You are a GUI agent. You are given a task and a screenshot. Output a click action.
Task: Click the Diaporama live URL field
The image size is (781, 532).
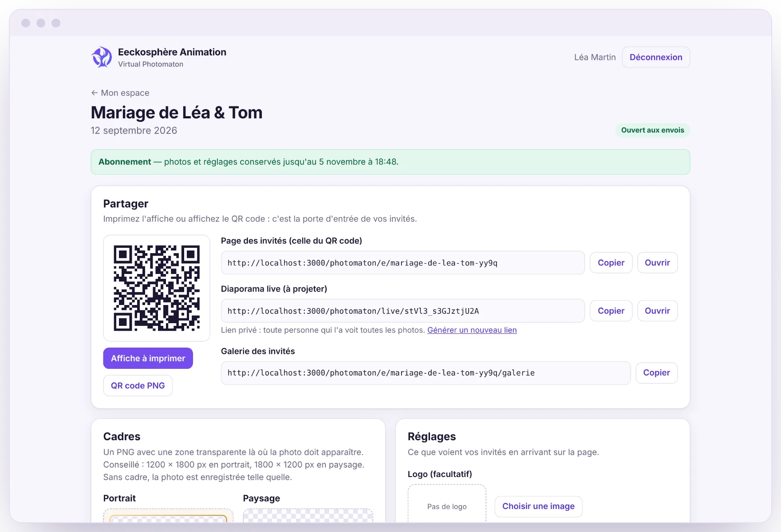click(402, 311)
